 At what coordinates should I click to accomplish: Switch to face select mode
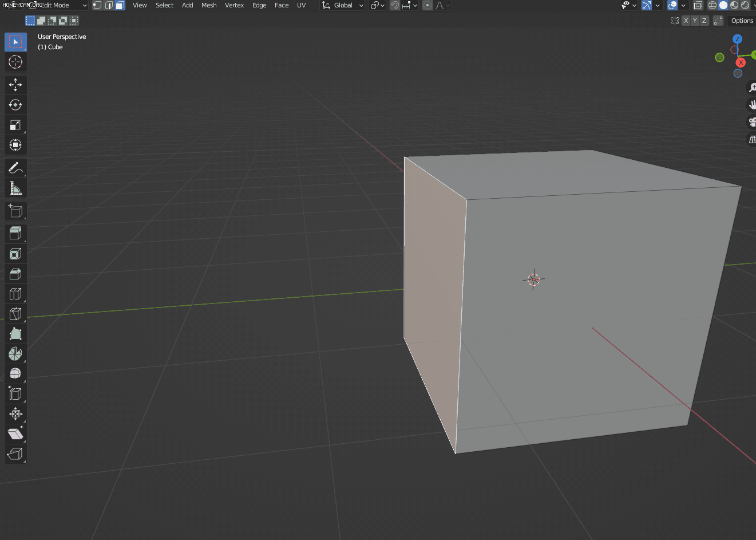(x=120, y=5)
